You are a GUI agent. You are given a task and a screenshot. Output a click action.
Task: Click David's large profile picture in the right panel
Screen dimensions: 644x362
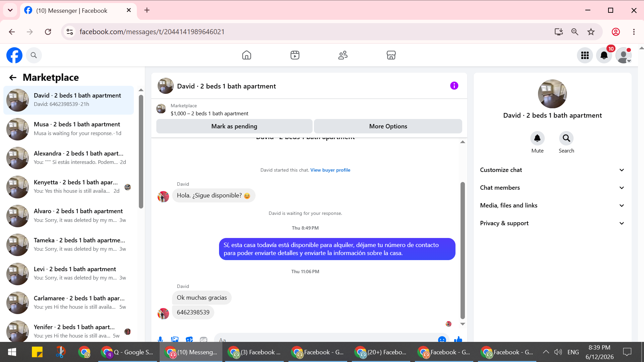[552, 94]
